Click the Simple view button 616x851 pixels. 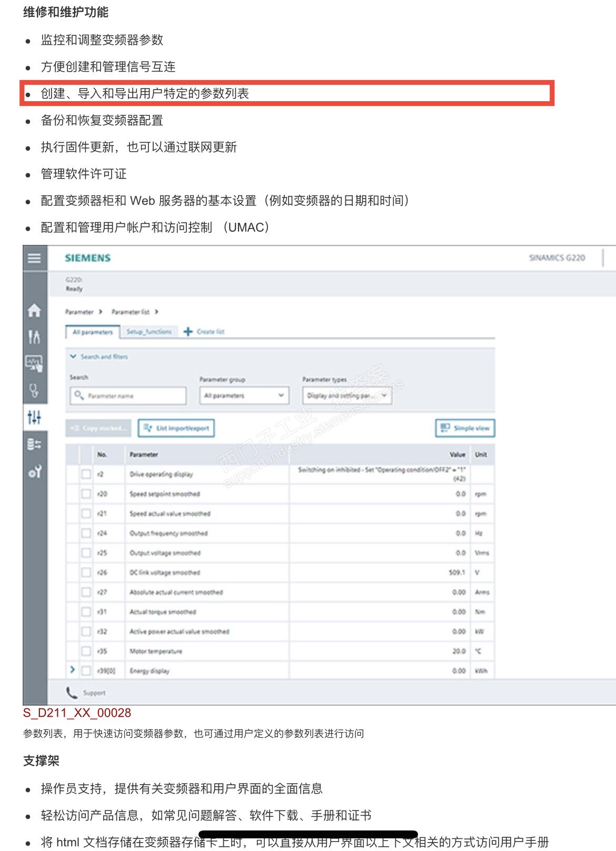(465, 428)
